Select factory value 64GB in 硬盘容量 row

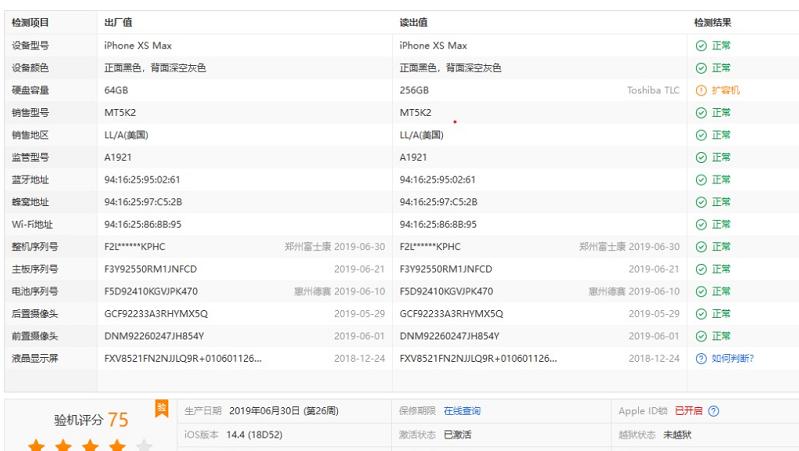(x=116, y=90)
